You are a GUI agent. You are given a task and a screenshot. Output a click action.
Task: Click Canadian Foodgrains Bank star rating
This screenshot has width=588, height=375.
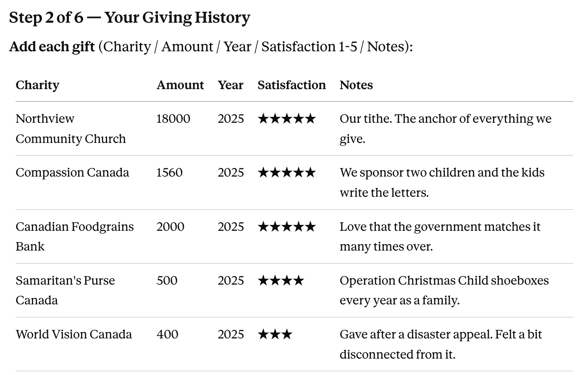(286, 227)
